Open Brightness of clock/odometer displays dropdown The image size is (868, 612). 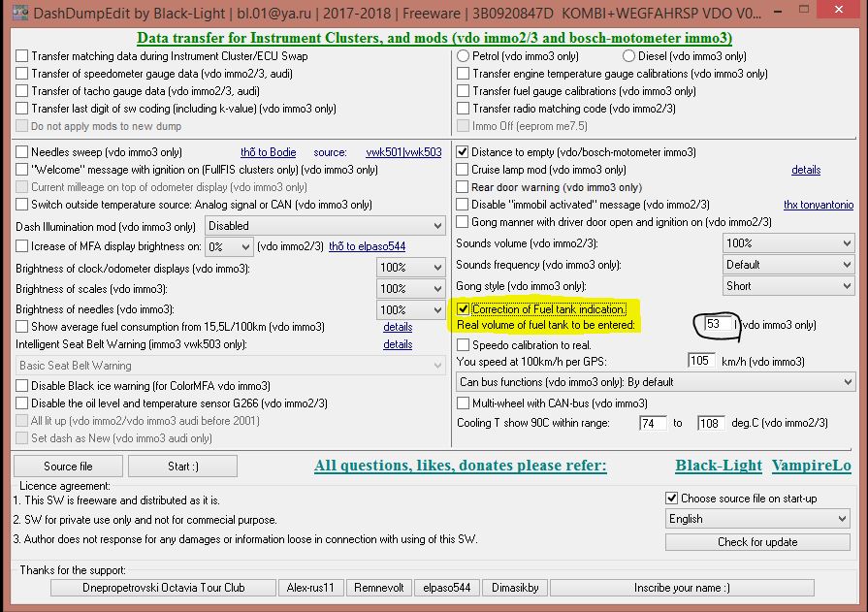click(x=411, y=268)
